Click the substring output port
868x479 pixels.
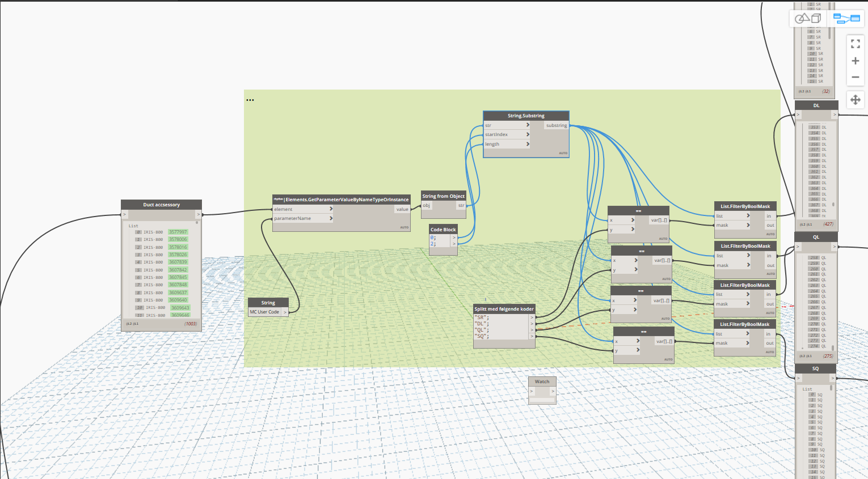557,125
